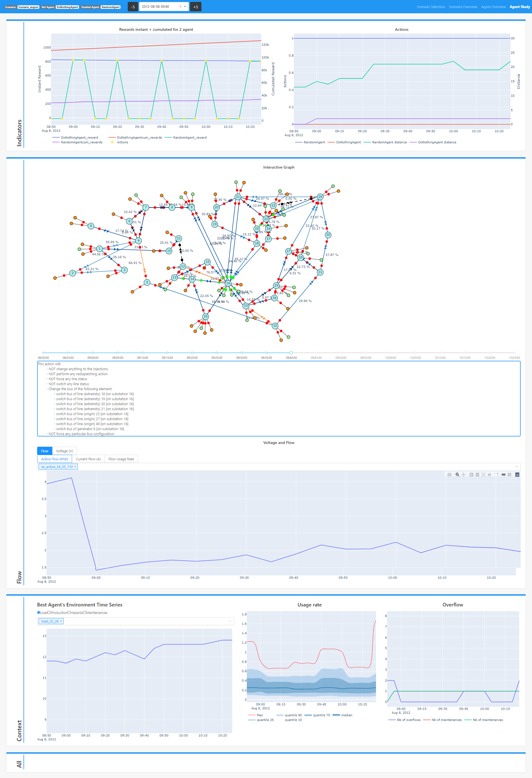Screen dimensions: 532x778
Task: Download flow plot as PNG camera icon
Action: [449, 474]
